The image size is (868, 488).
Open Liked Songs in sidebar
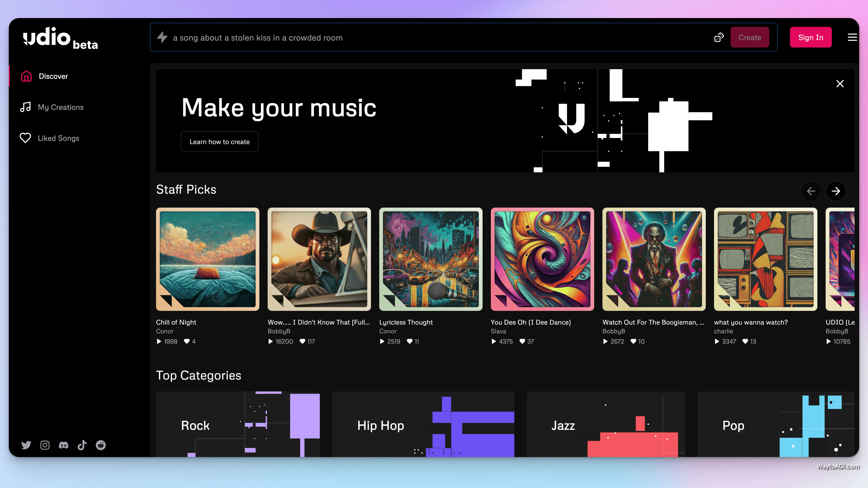click(58, 138)
